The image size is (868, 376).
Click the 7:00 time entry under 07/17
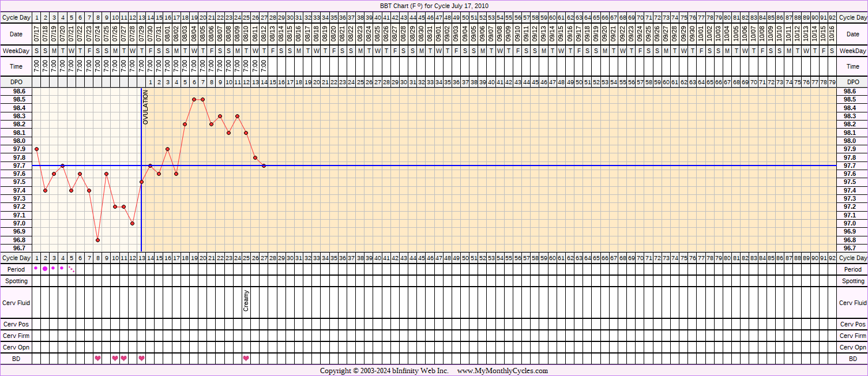(36, 66)
